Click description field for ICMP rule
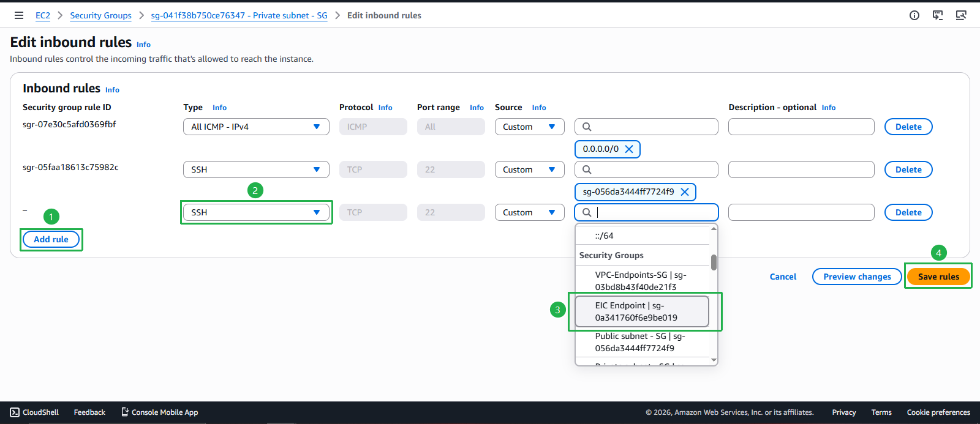Image resolution: width=980 pixels, height=424 pixels. point(801,127)
